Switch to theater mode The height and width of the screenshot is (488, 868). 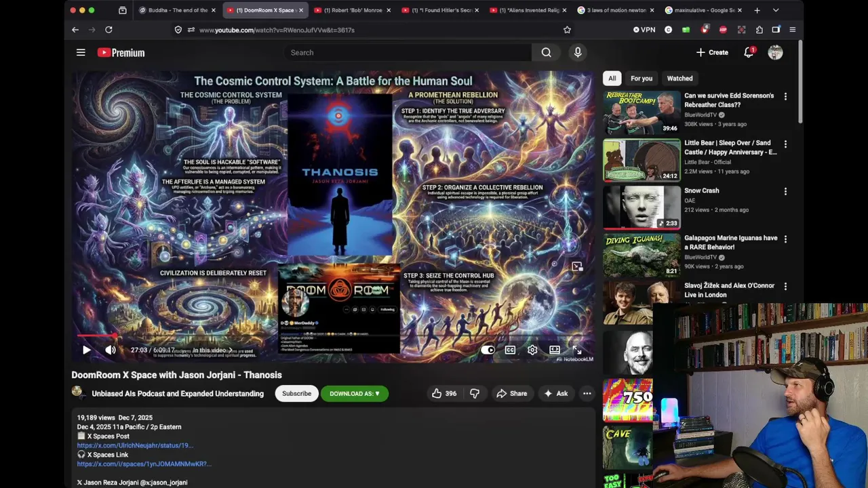pos(555,350)
